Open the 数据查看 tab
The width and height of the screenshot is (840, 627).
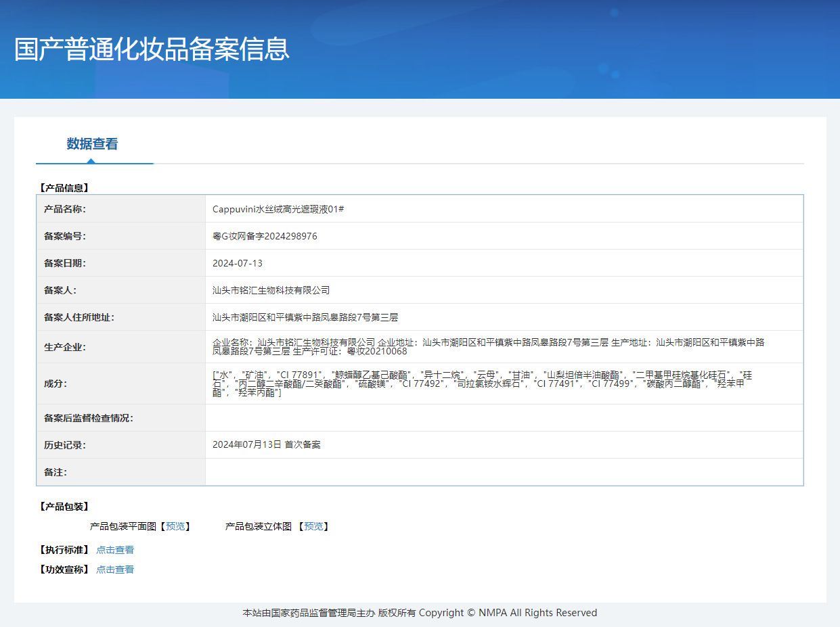point(93,144)
